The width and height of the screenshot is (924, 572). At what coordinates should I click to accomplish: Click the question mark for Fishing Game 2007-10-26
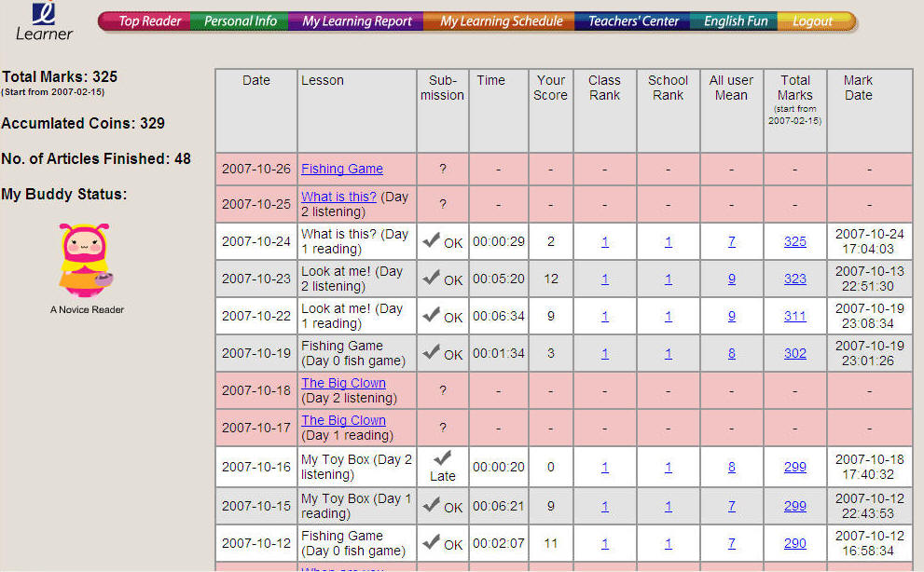point(442,170)
